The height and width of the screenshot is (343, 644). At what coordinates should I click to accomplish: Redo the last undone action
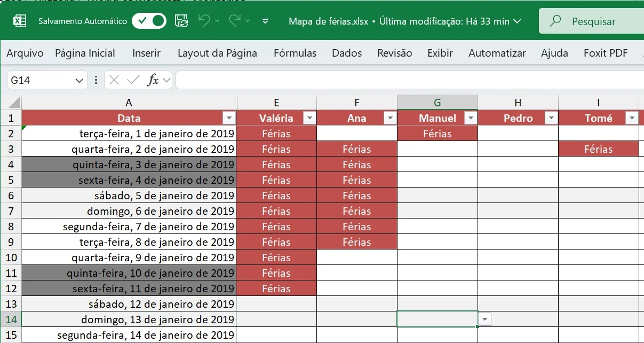[x=234, y=21]
